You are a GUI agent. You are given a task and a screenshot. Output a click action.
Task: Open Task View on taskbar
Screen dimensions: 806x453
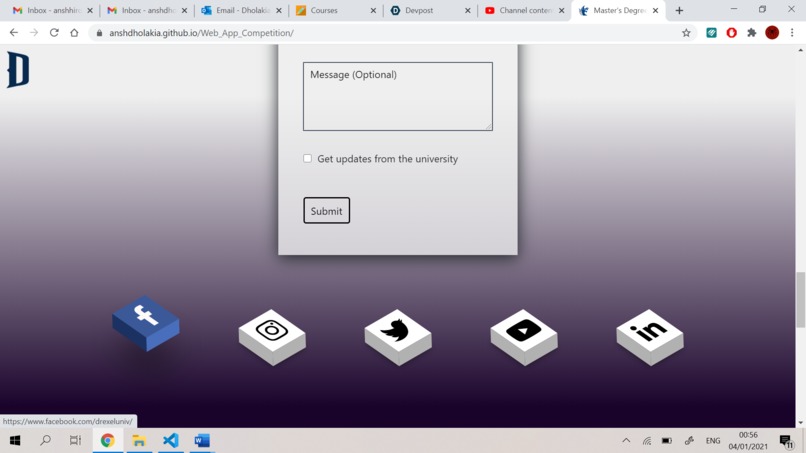tap(76, 441)
